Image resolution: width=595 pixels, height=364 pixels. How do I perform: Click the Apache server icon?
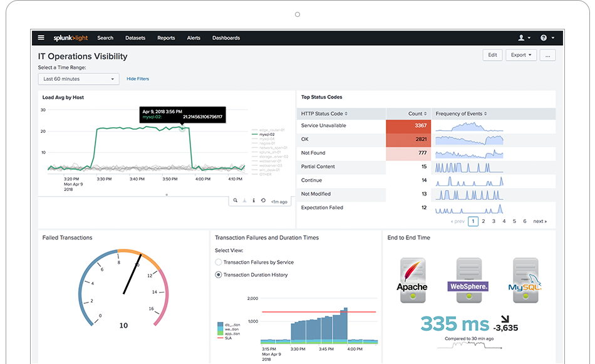pos(413,280)
